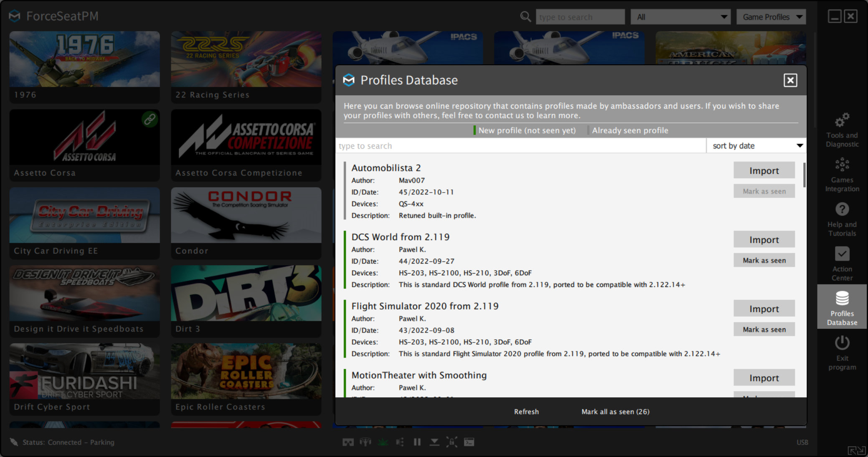
Task: Click the main header search field
Action: click(x=580, y=17)
